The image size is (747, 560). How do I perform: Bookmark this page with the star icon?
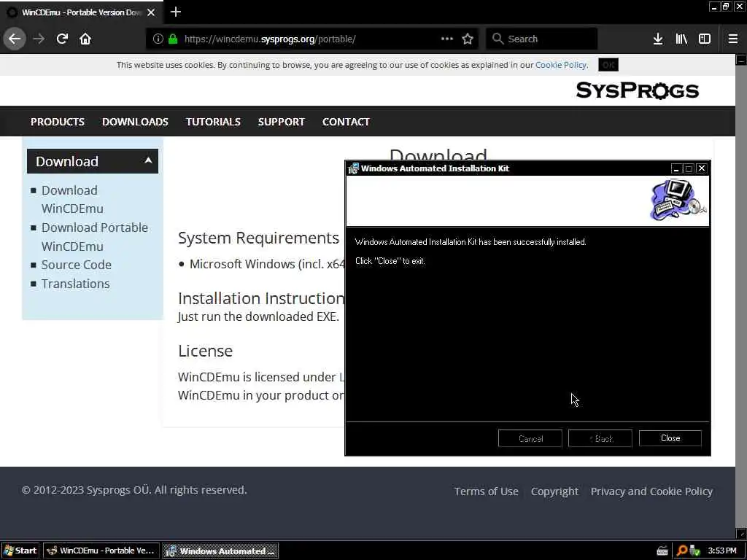[x=468, y=39]
